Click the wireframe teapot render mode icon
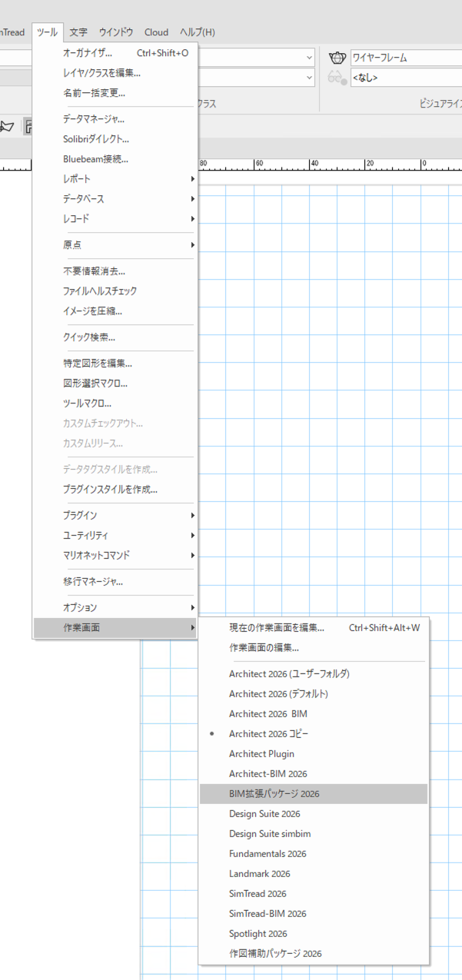 (337, 58)
